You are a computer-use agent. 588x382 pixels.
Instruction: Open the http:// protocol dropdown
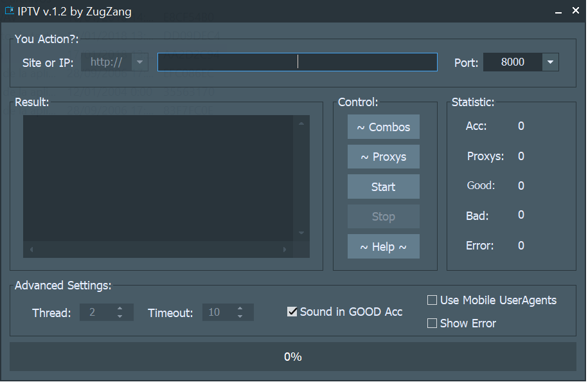[139, 62]
